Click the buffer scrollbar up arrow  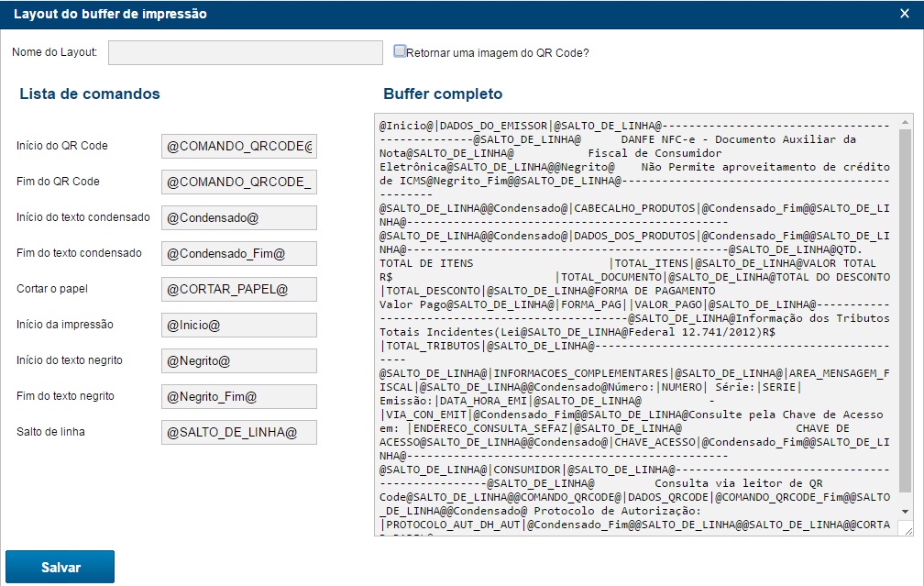[906, 122]
